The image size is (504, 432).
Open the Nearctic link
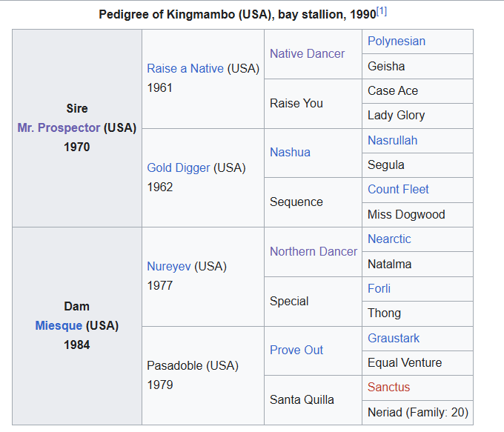click(x=389, y=239)
